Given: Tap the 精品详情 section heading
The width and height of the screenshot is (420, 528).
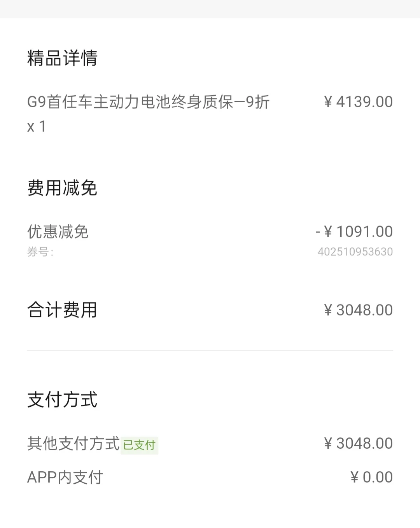Looking at the screenshot, I should [x=62, y=58].
